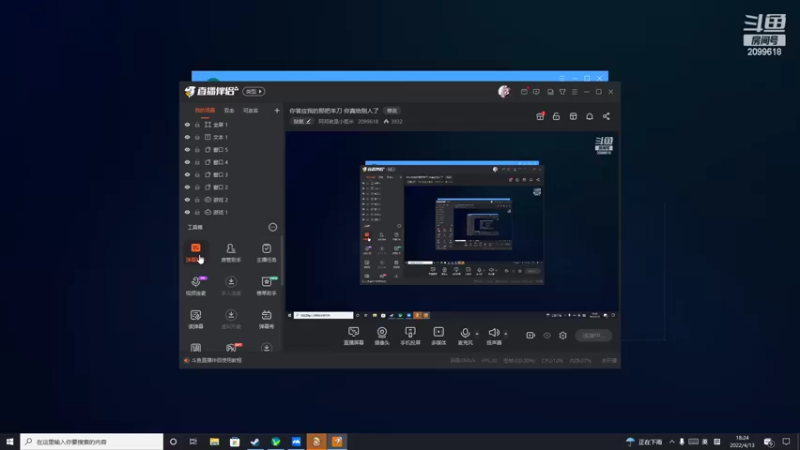800x450 pixels.
Task: Open the message icon with red dot in title bar
Action: [524, 92]
